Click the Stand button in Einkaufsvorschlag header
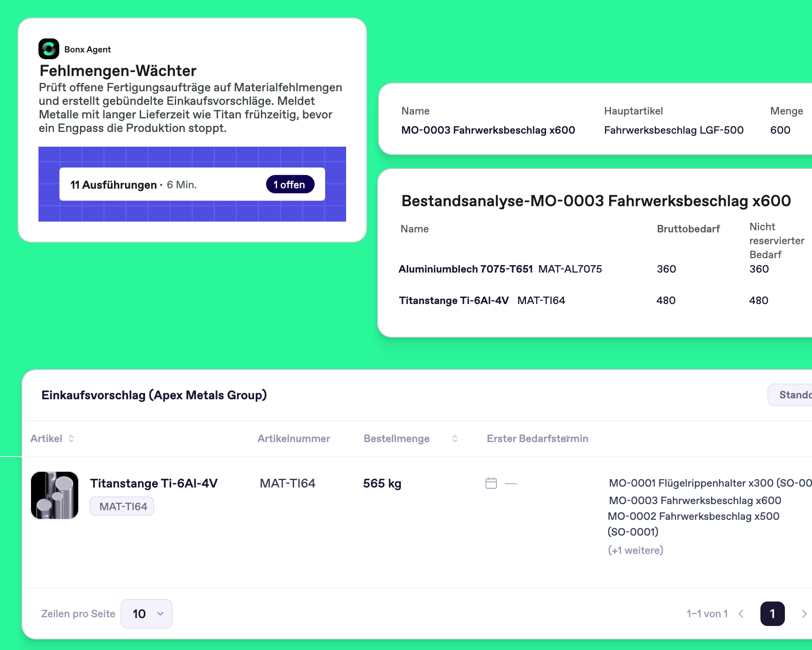This screenshot has width=812, height=650. pyautogui.click(x=790, y=395)
